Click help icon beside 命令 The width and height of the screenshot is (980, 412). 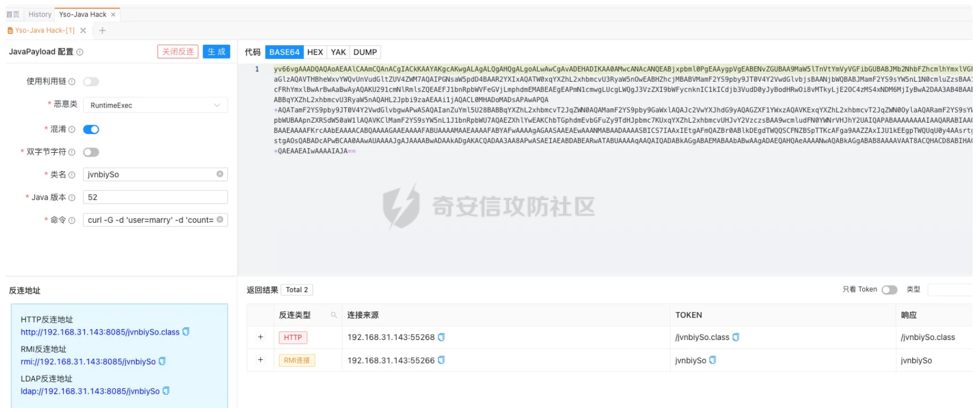[x=71, y=221]
